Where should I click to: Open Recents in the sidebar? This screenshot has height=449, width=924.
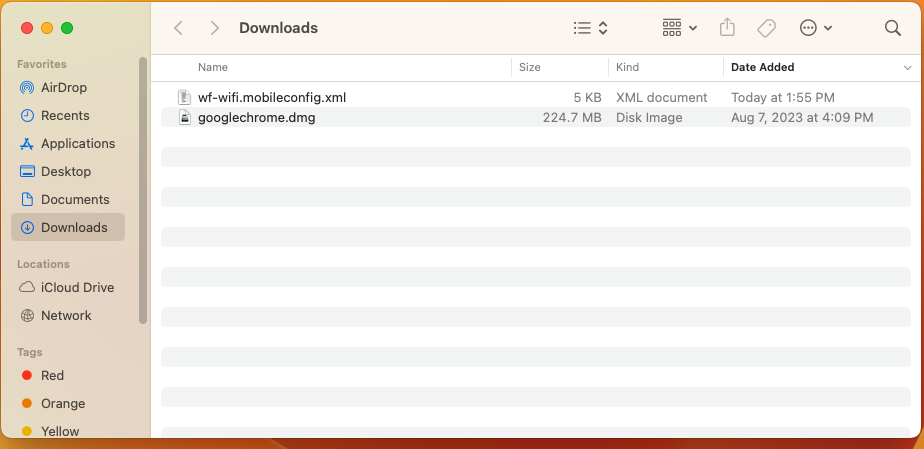pyautogui.click(x=68, y=115)
